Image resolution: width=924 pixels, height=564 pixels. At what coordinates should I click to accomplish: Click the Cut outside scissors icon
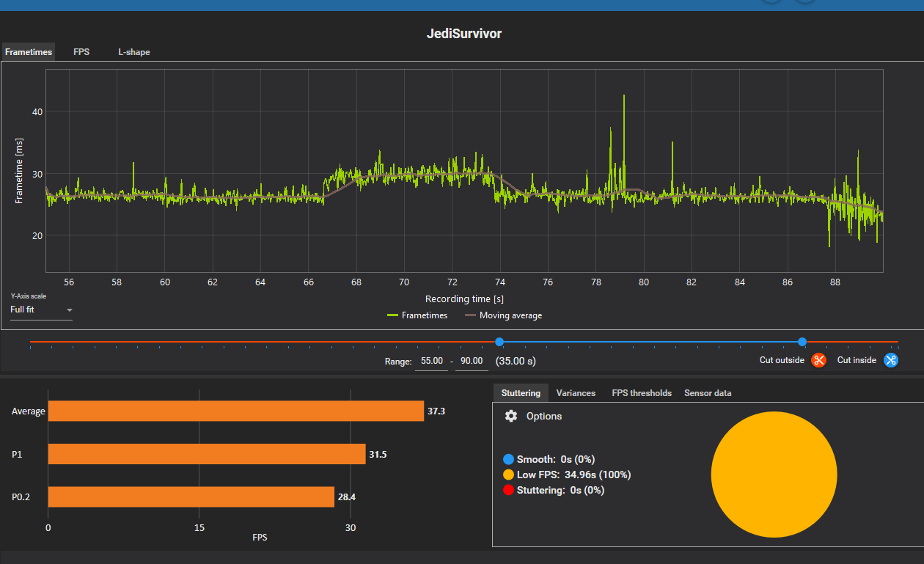[819, 360]
